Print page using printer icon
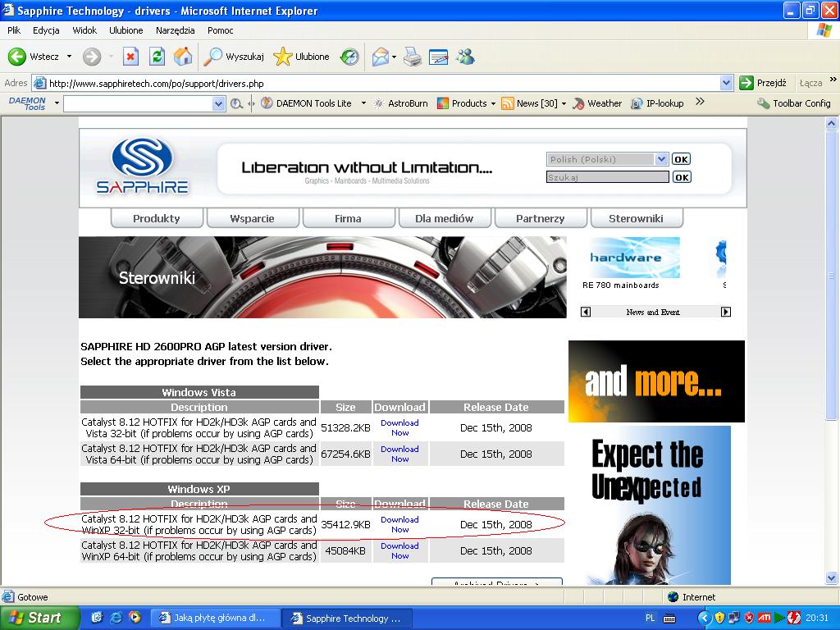This screenshot has width=840, height=630. pos(412,57)
